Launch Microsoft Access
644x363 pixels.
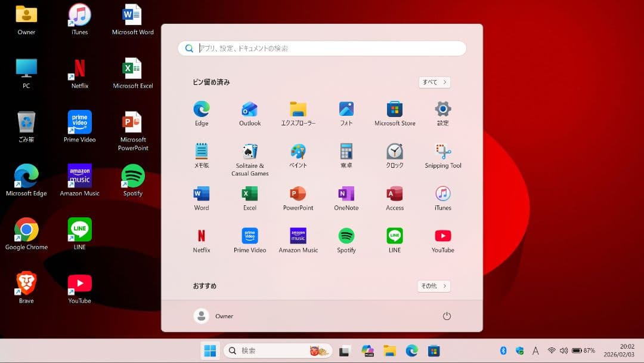(394, 197)
